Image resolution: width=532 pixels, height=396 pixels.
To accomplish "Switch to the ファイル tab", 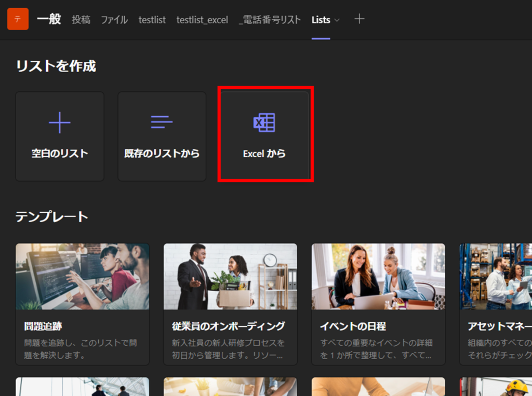I will [x=114, y=20].
